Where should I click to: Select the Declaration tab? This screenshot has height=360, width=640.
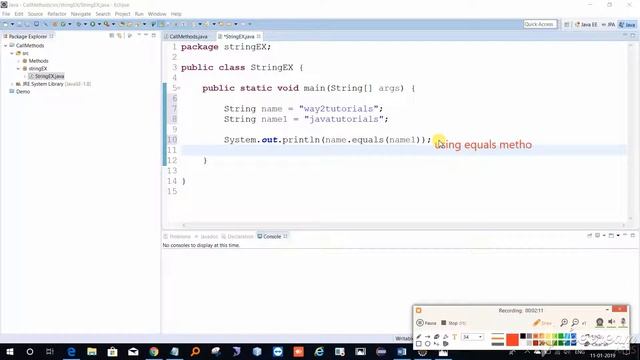pos(238,236)
